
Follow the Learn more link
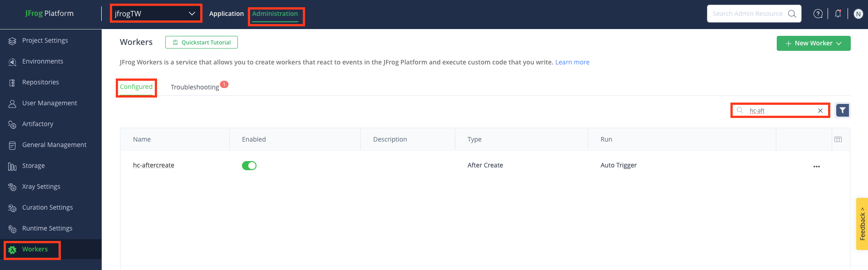point(572,62)
